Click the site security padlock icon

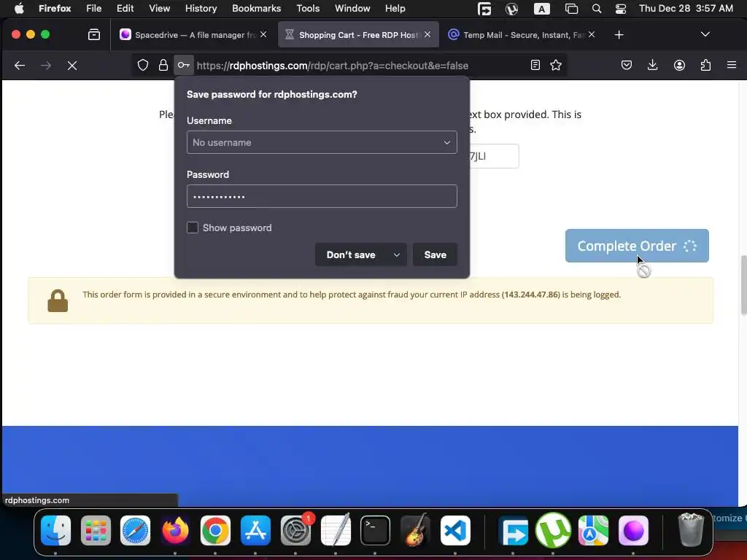point(163,65)
